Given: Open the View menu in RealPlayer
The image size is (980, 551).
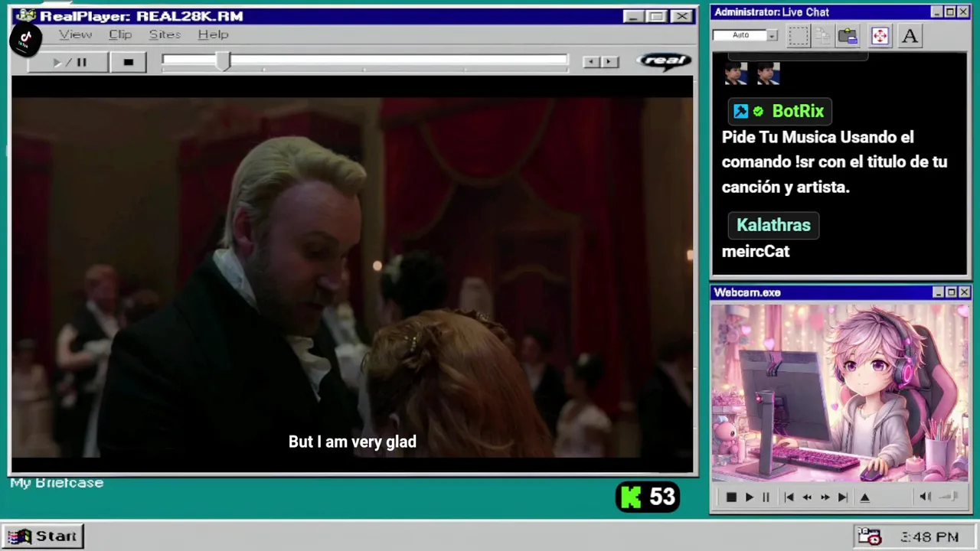Looking at the screenshot, I should click(75, 34).
